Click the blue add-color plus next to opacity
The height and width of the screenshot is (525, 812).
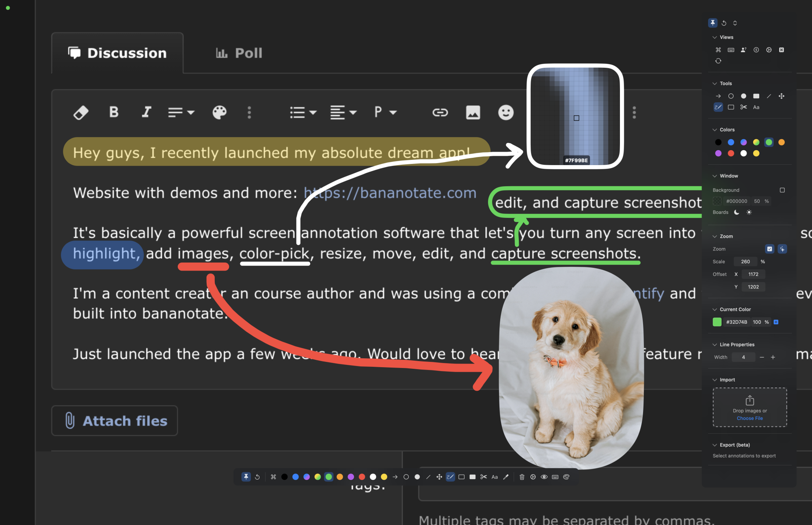(x=776, y=322)
